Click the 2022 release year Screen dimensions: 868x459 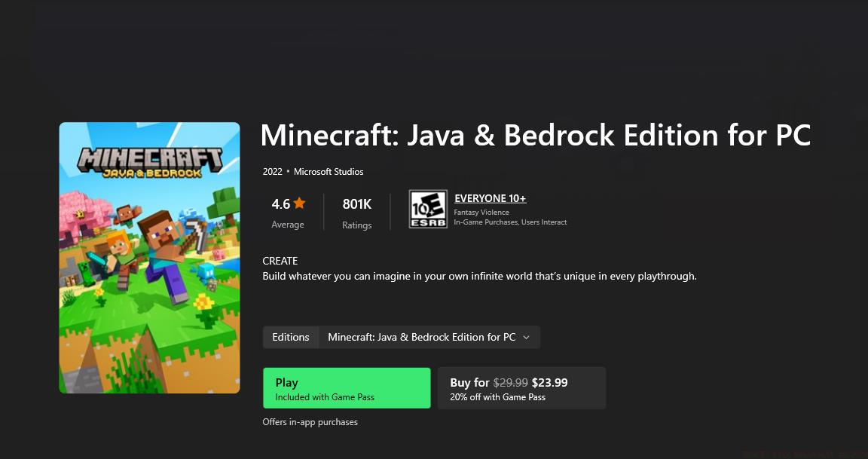point(272,172)
